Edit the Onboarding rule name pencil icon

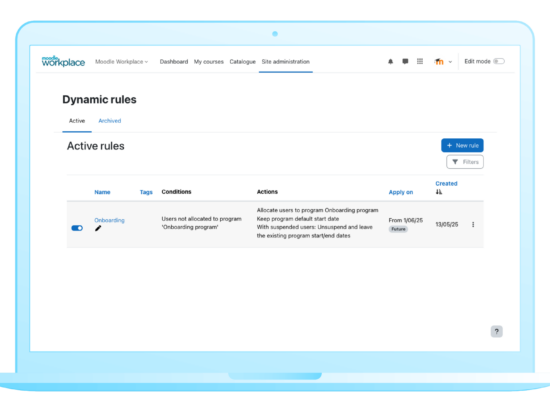point(98,229)
